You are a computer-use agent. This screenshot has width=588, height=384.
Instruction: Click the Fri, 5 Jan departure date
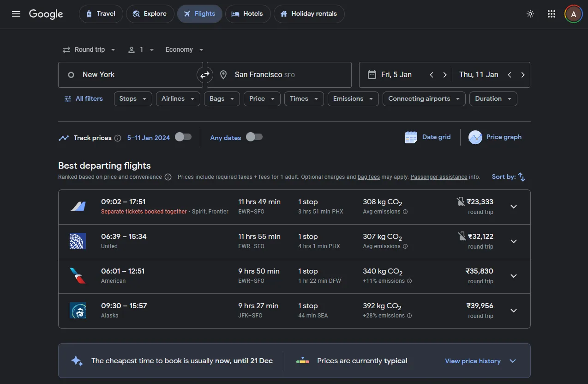(396, 75)
